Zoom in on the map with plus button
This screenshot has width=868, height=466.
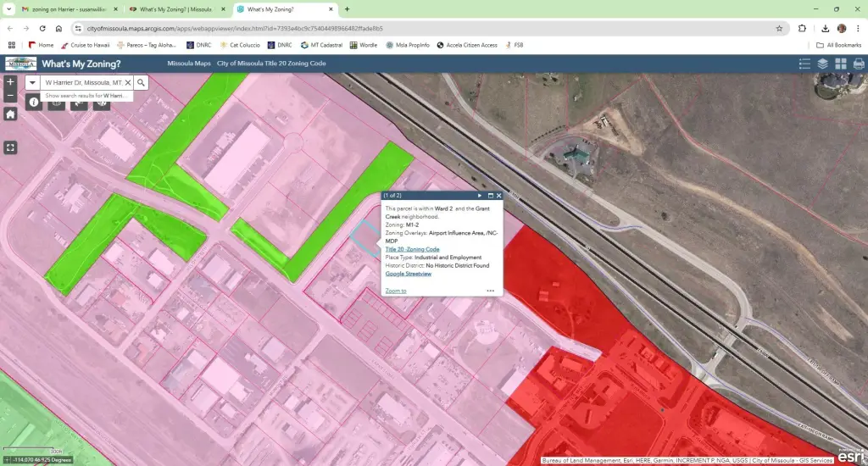(10, 82)
